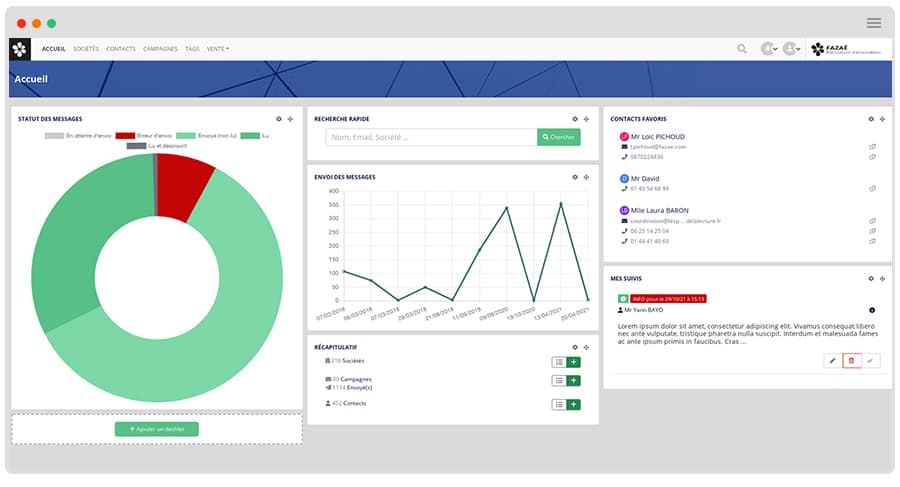Screen dimensions: 900x487
Task: Click the green clock icon in Mes suivis
Action: 623,299
